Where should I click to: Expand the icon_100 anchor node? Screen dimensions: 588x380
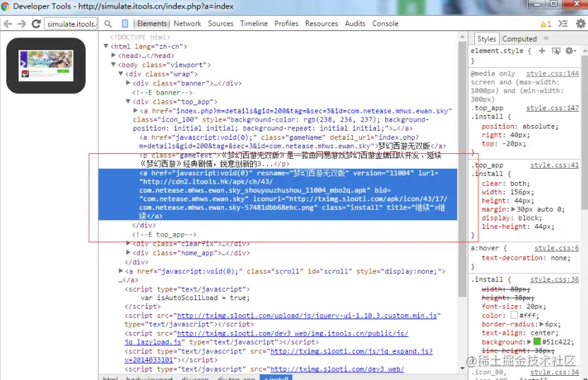[136, 111]
